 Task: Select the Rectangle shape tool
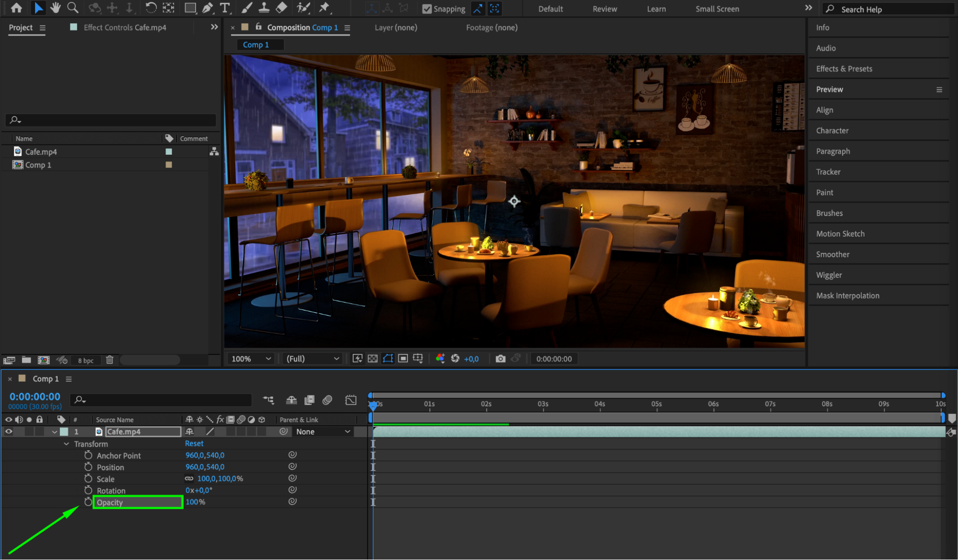point(190,8)
